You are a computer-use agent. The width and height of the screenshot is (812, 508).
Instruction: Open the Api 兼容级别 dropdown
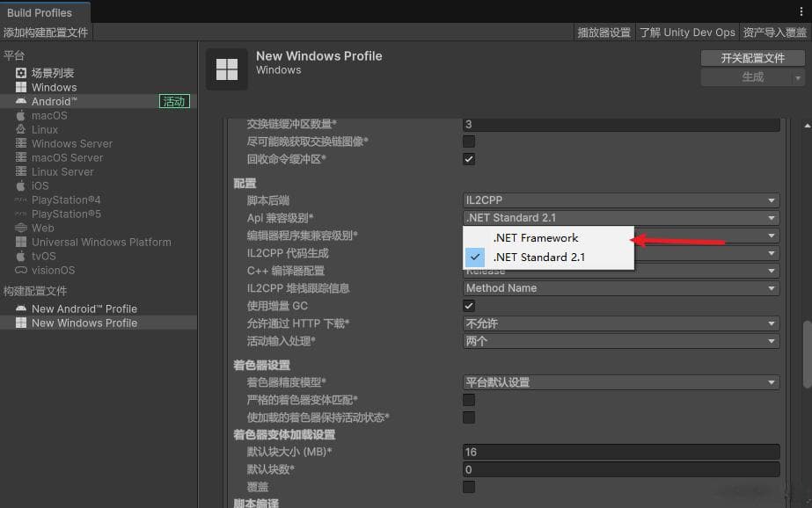(x=621, y=218)
